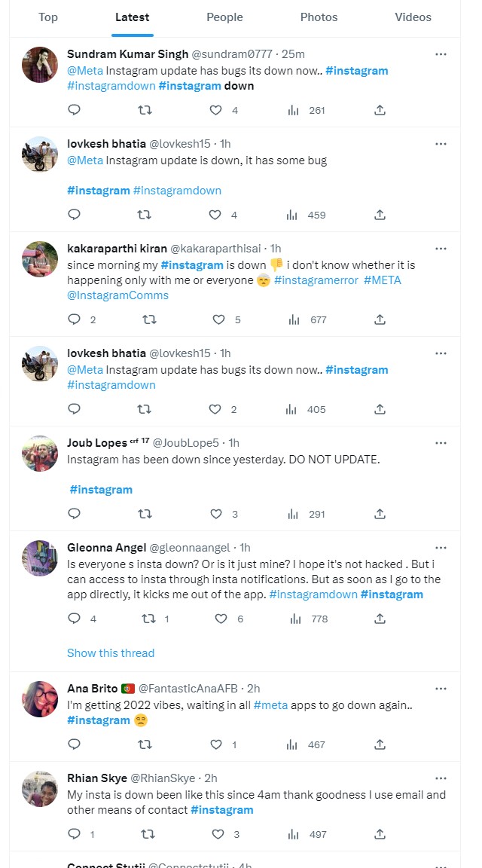Retweet Sundram Kumar Singh's Instagram tweet
Viewport: 482px width, 868px height.
click(145, 110)
